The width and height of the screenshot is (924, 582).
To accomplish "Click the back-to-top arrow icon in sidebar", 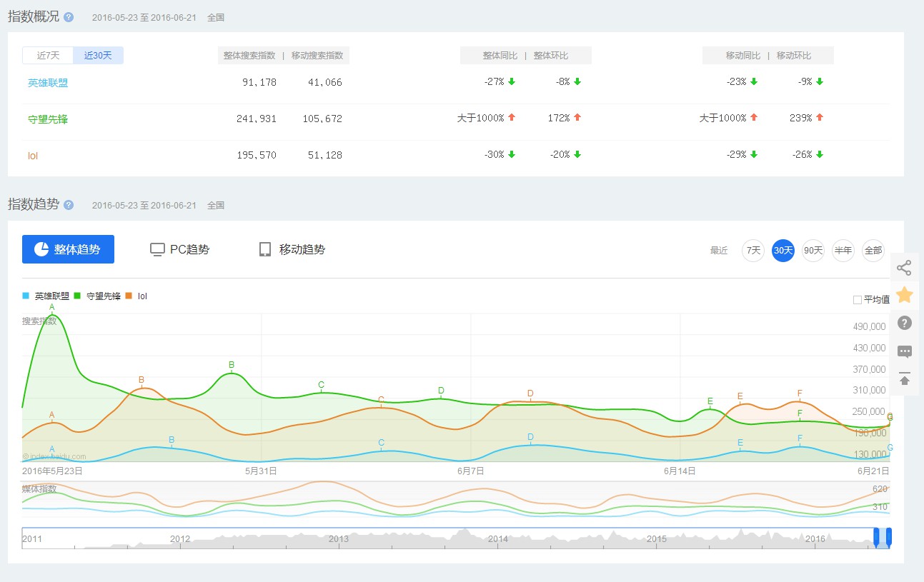I will (904, 378).
